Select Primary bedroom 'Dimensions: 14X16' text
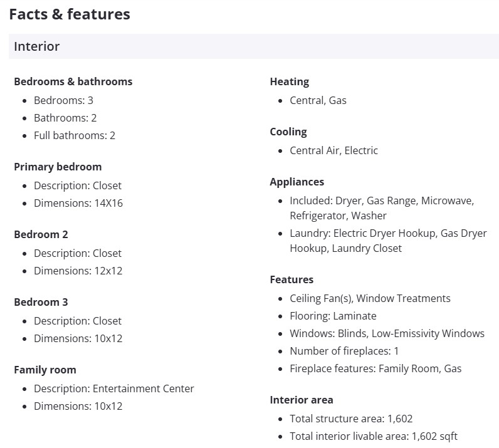 pyautogui.click(x=78, y=203)
